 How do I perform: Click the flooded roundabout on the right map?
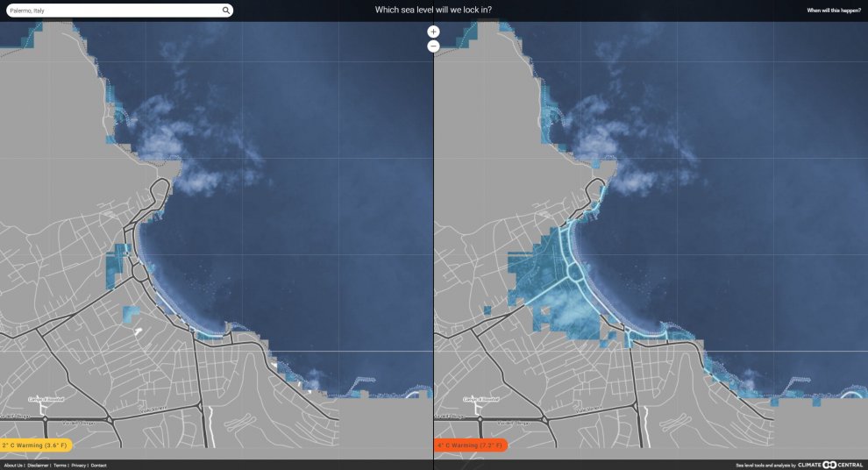click(x=577, y=273)
